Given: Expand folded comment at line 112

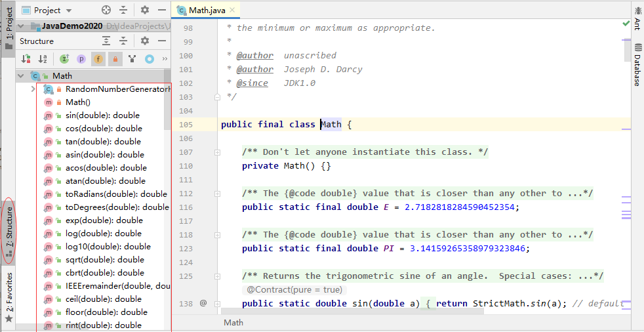Looking at the screenshot, I should (x=217, y=194).
